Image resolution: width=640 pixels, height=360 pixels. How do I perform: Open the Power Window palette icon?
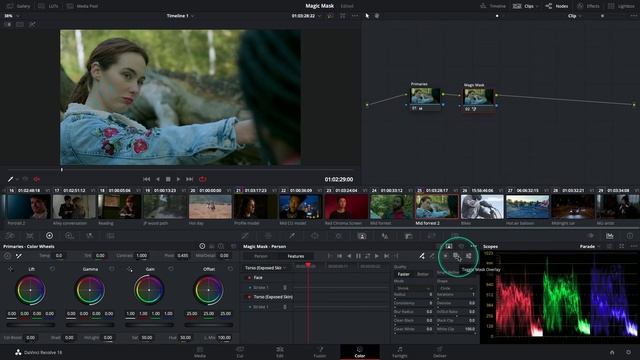[315, 236]
